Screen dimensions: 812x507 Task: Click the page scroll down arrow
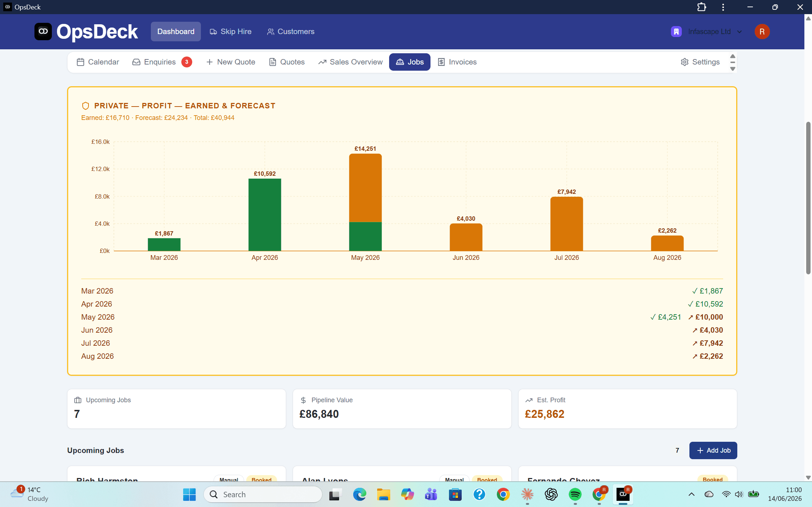[x=808, y=477]
